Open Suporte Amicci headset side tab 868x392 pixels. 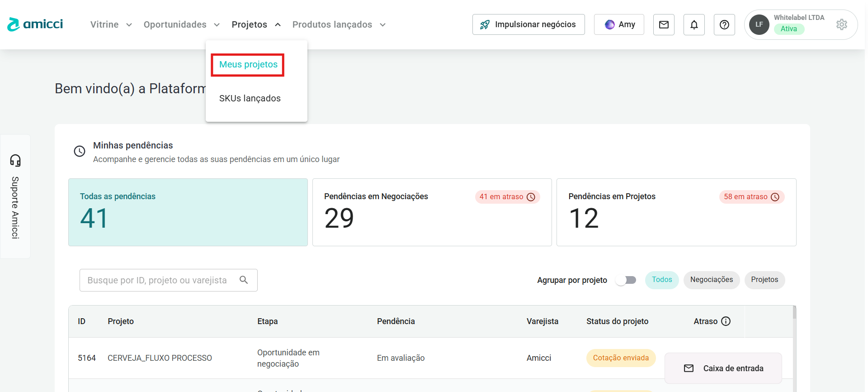[x=15, y=196]
